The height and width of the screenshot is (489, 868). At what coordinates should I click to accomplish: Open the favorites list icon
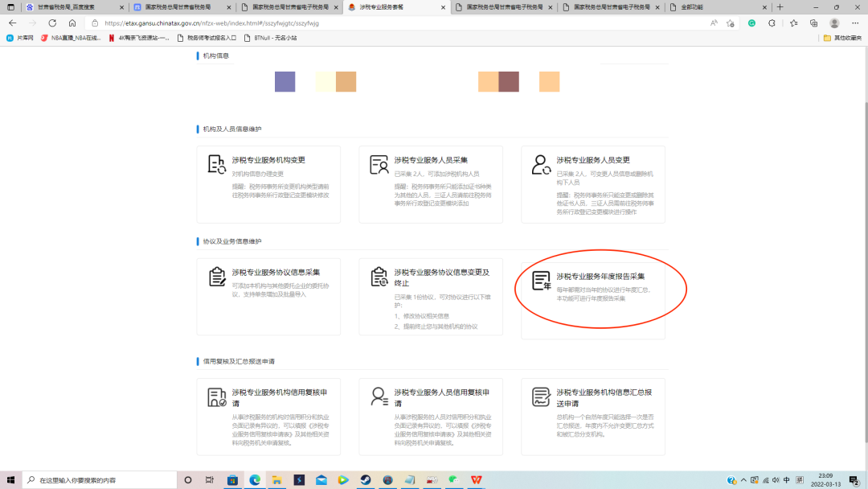[794, 23]
